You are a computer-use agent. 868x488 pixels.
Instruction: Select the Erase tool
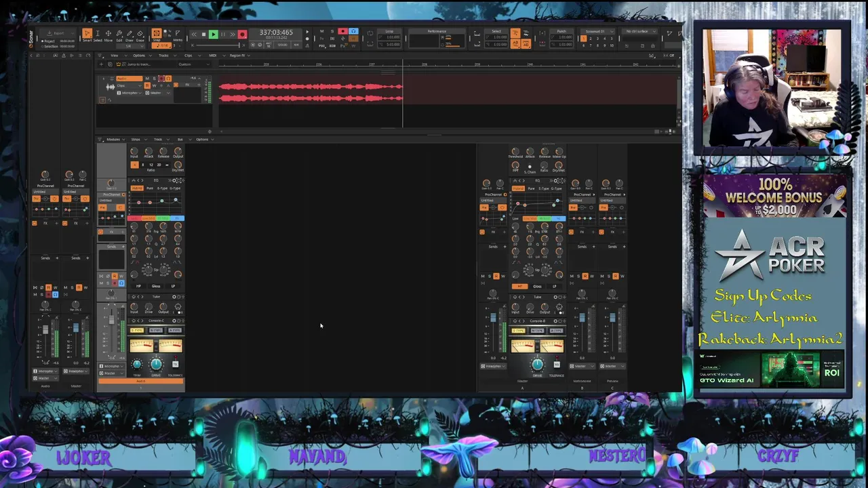tap(140, 35)
